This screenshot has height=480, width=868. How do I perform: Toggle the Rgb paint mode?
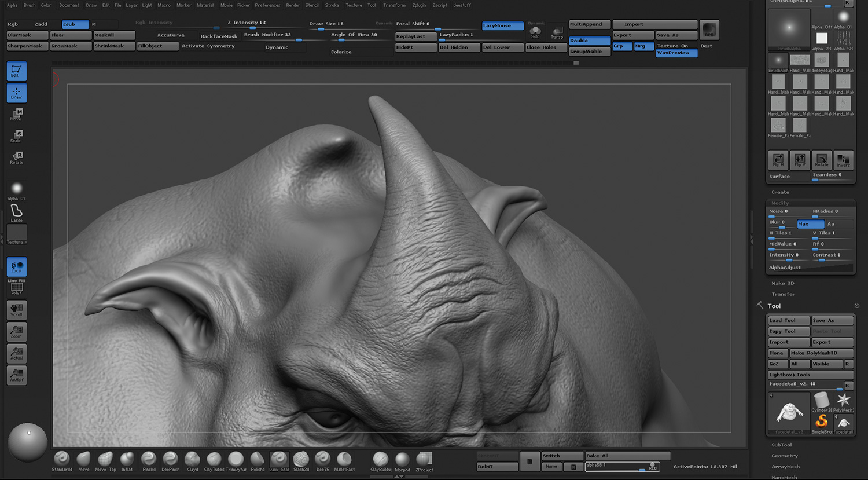point(13,24)
